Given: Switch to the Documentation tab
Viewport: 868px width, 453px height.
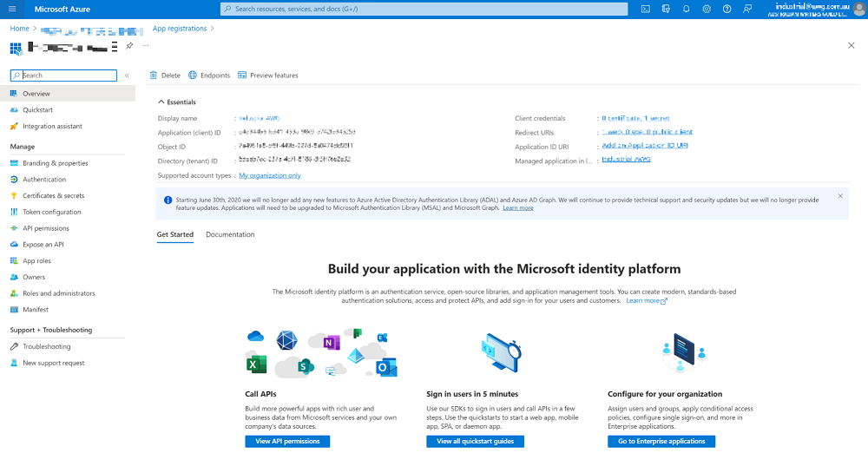Looking at the screenshot, I should coord(230,234).
